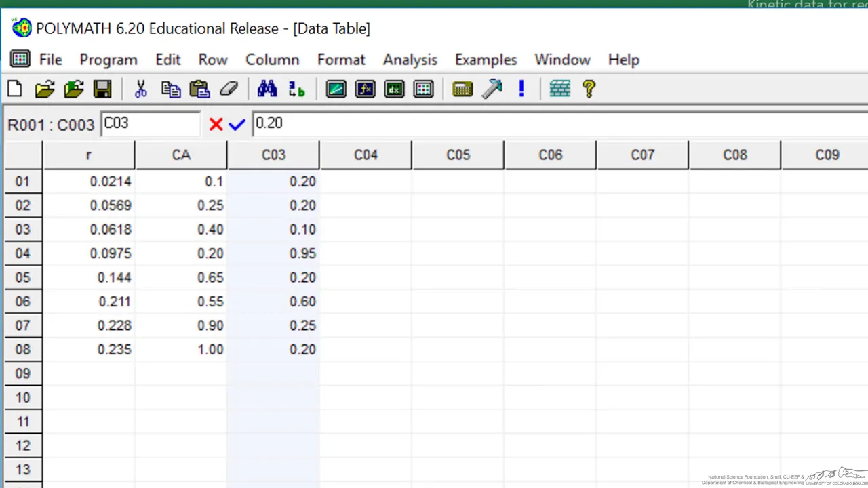The height and width of the screenshot is (488, 868).
Task: Open the Edit menu
Action: point(168,60)
